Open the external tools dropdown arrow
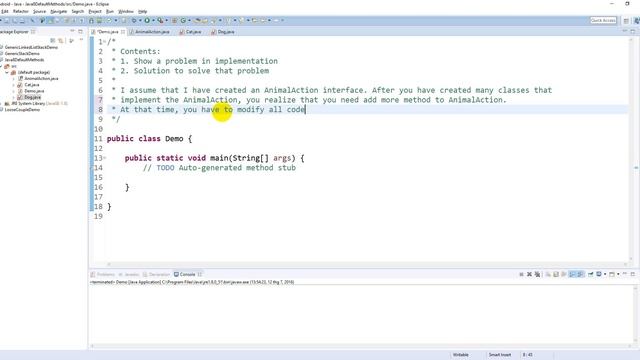This screenshot has height=360, width=640. 167,20
